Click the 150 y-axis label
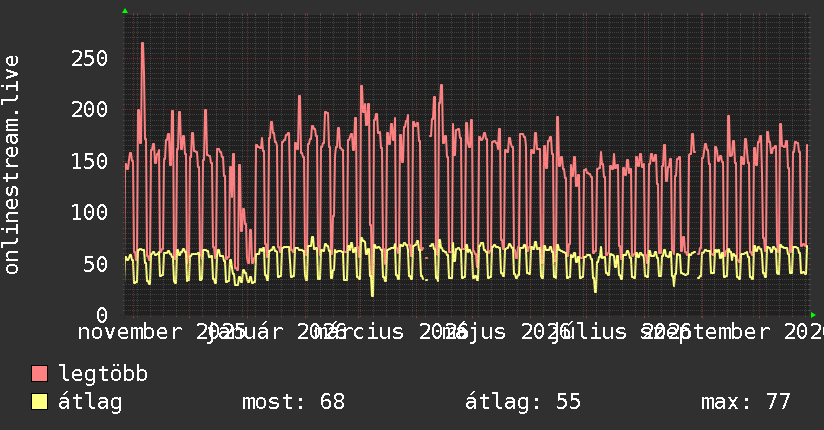Image resolution: width=824 pixels, height=430 pixels. click(x=89, y=161)
